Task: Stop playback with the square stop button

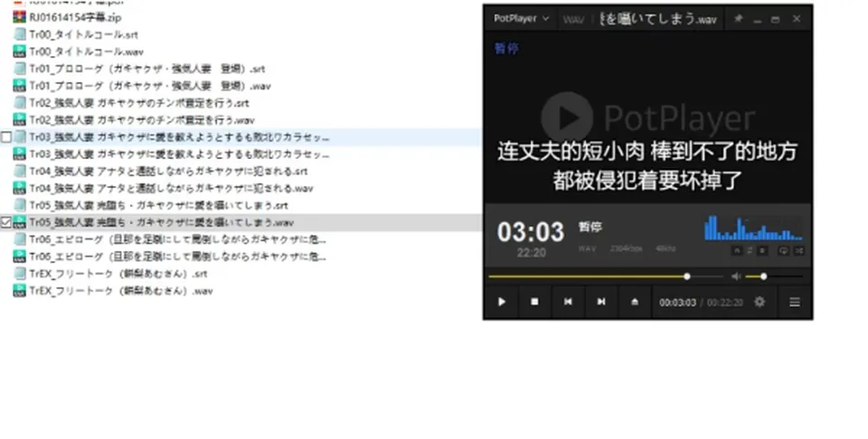Action: [534, 302]
